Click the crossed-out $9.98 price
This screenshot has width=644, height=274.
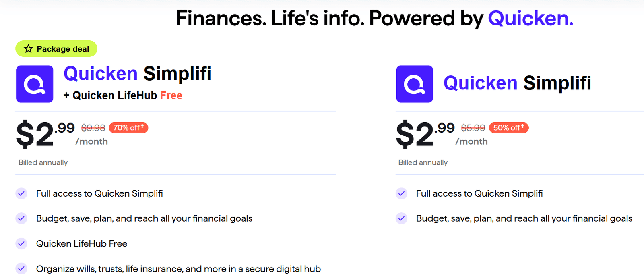(93, 128)
